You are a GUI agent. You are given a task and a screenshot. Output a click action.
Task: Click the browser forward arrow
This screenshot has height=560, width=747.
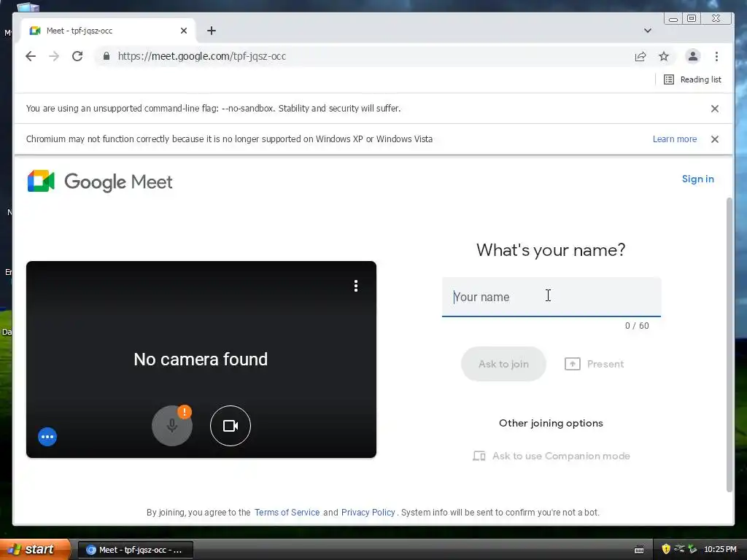(54, 56)
